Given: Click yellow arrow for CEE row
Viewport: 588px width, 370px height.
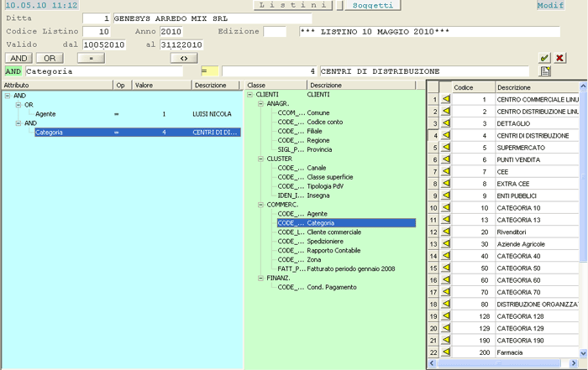Looking at the screenshot, I should pyautogui.click(x=446, y=171).
